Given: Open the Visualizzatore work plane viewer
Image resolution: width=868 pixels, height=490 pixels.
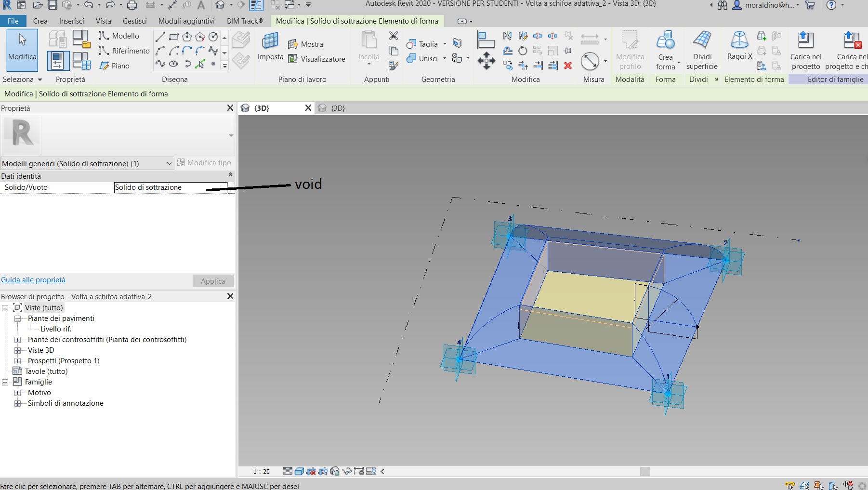Looking at the screenshot, I should point(317,59).
